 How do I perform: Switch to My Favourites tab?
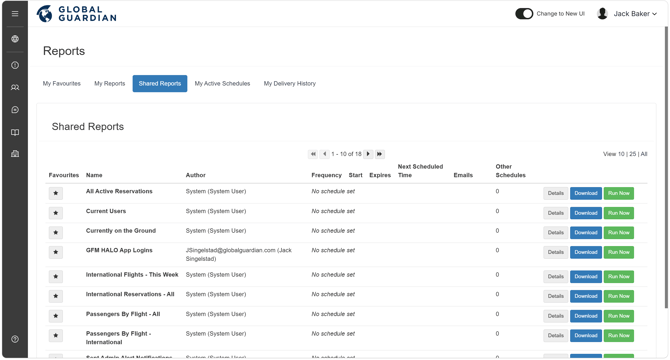coord(62,84)
